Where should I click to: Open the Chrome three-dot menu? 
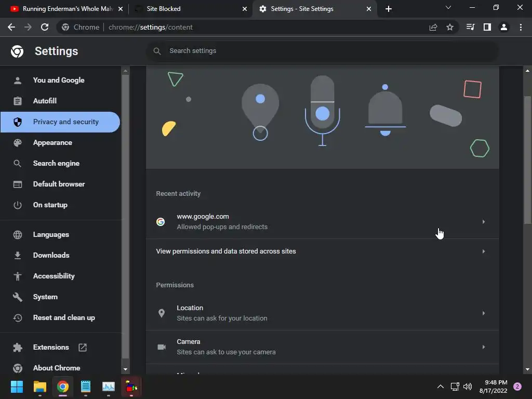point(521,27)
